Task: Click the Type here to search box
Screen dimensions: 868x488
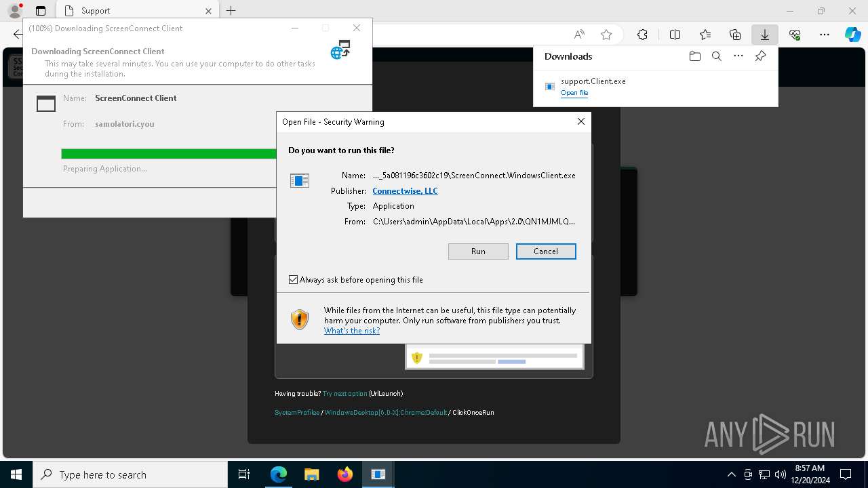Action: pyautogui.click(x=130, y=474)
